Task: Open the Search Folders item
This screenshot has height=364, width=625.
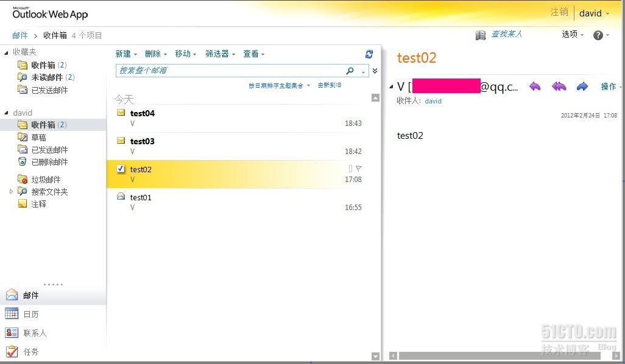Action: [43, 192]
